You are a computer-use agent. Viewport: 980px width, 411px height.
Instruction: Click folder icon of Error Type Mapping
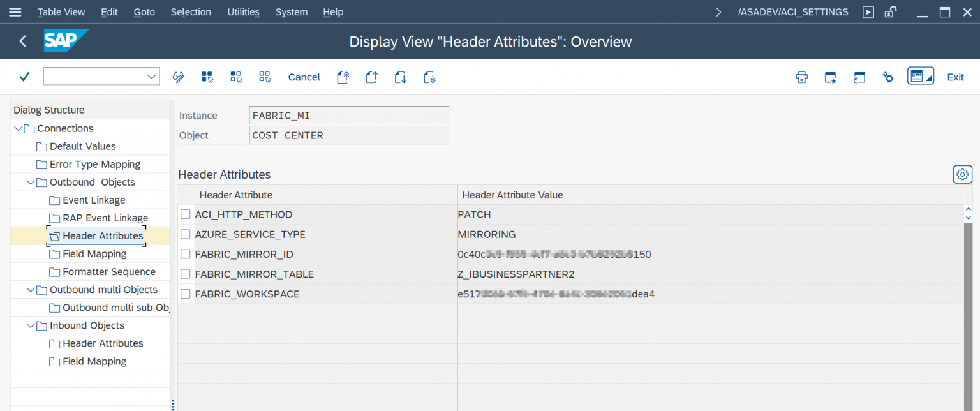pos(41,164)
